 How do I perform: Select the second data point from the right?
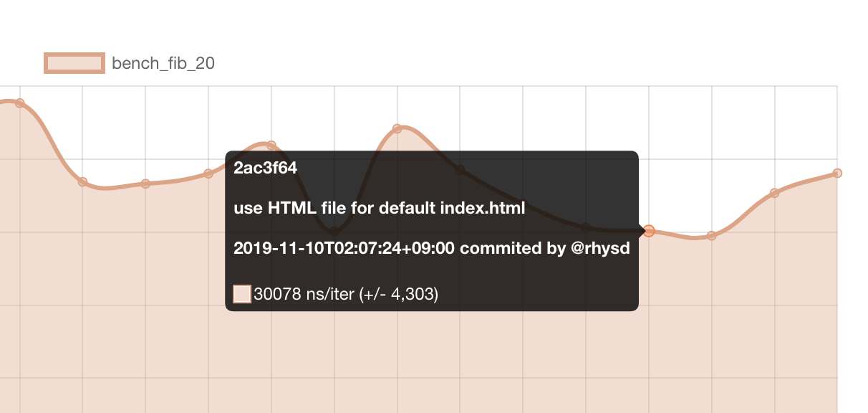774,193
